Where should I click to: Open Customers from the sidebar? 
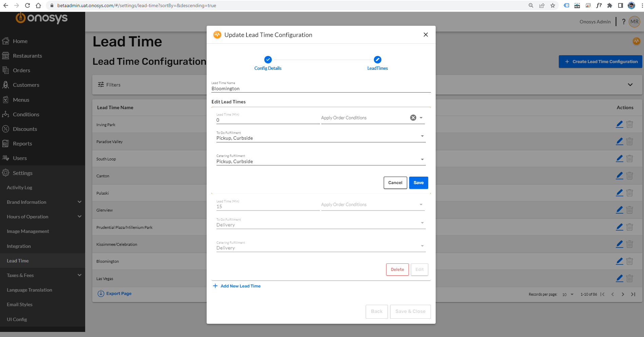26,85
